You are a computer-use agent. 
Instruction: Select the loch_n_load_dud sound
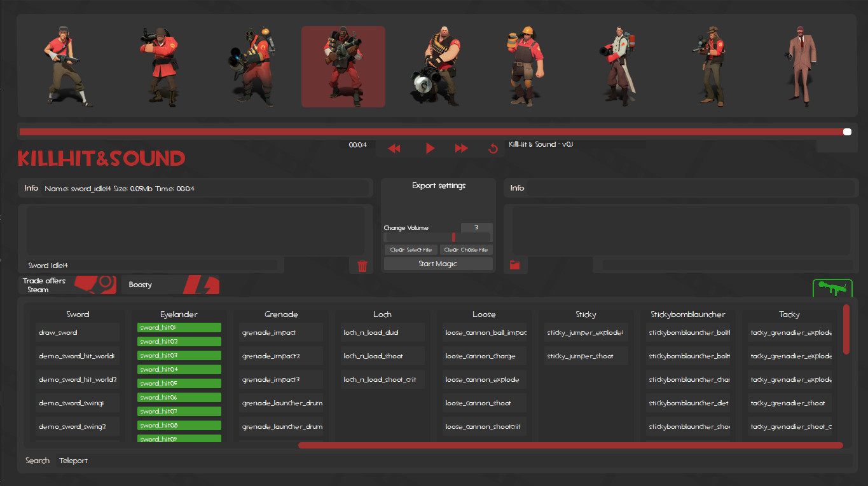tap(382, 332)
